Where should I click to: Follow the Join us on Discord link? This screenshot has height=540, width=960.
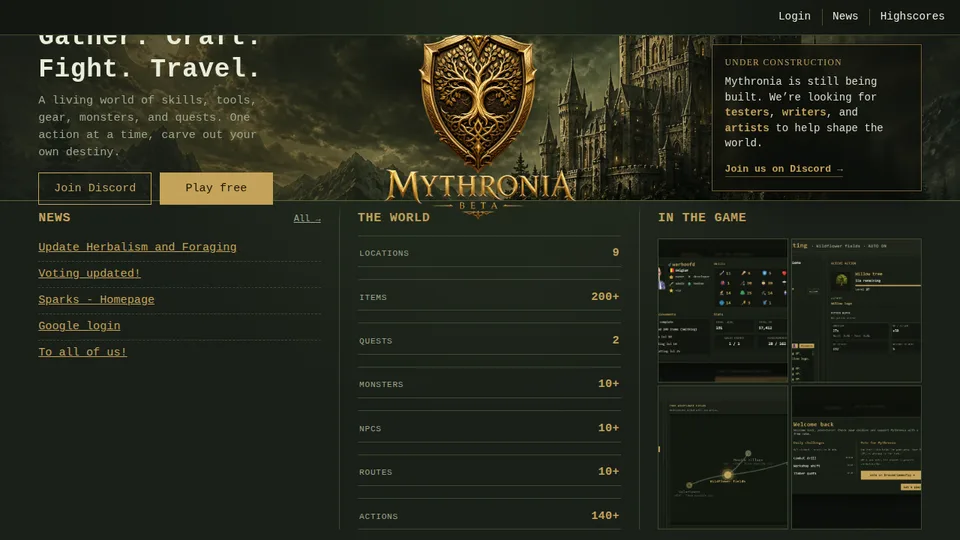coord(784,169)
